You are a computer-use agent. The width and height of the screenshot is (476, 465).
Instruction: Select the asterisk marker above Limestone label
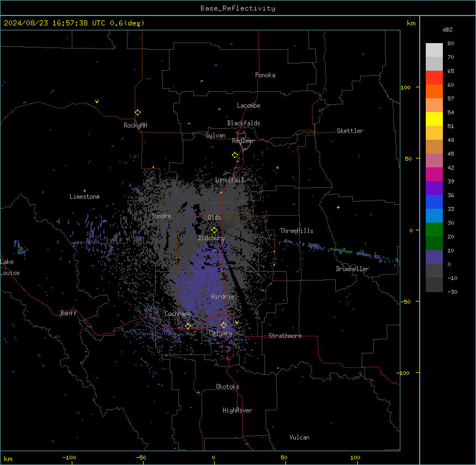point(84,191)
